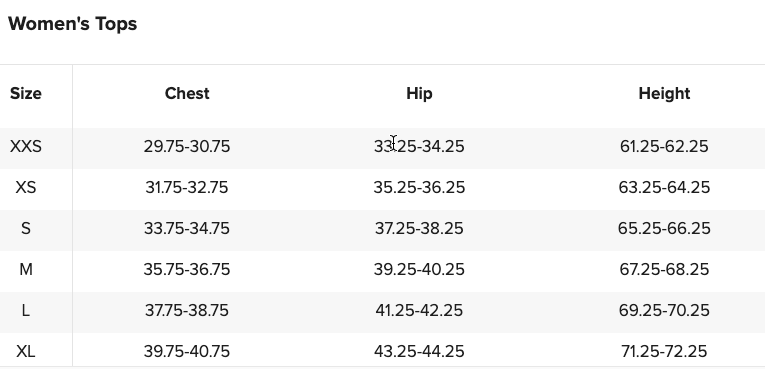
Task: Click hip value 35.25-36.25
Action: click(419, 187)
